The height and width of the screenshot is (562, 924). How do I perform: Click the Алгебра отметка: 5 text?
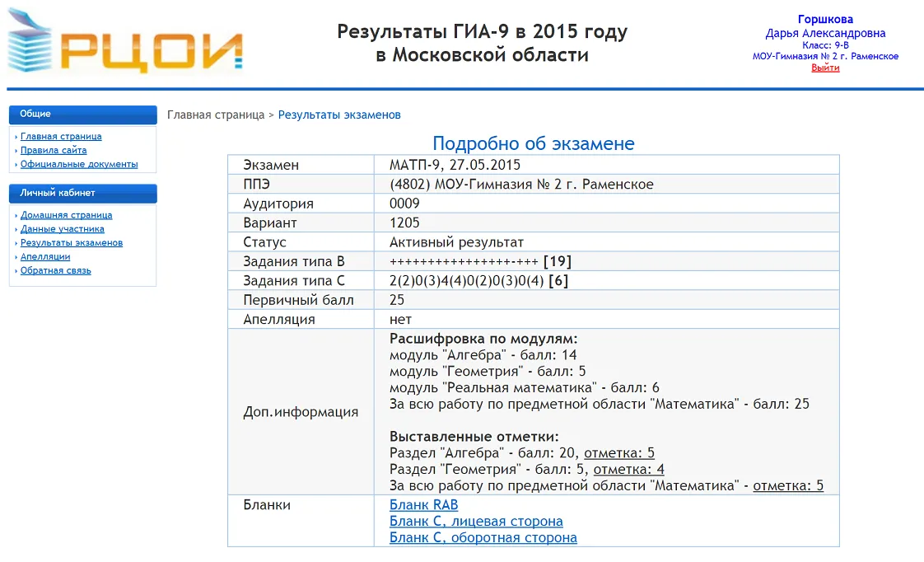pos(619,453)
